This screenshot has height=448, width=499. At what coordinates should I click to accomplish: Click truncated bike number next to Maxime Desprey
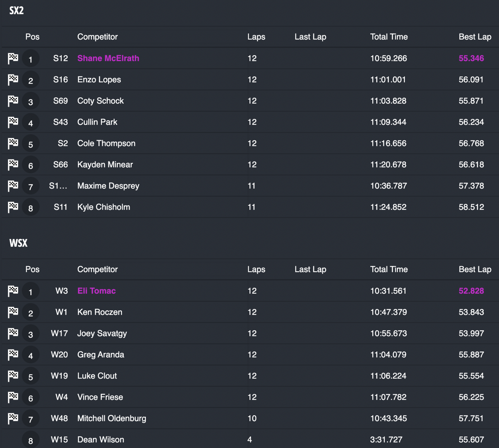click(58, 186)
